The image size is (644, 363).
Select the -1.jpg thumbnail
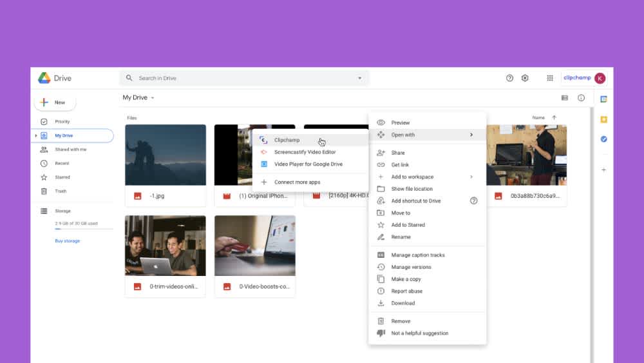[x=166, y=155]
